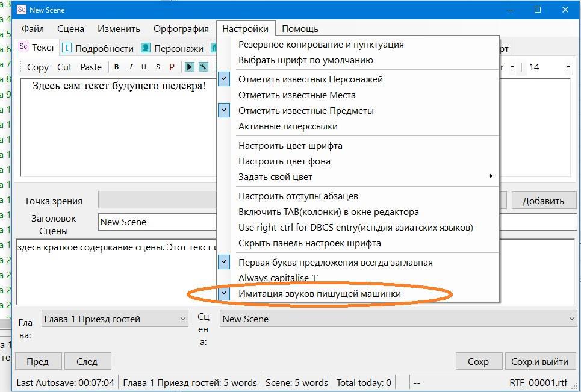
Task: Click the Bold formatting icon
Action: click(116, 67)
